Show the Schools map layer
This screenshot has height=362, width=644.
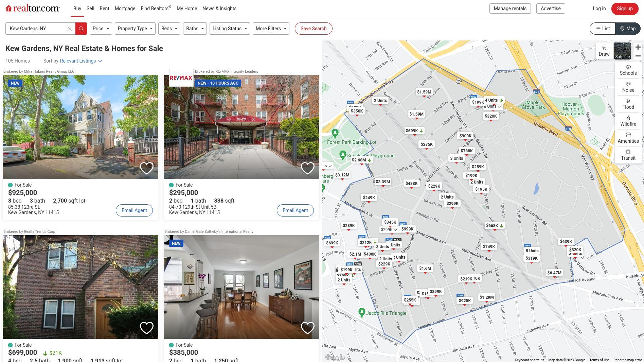tap(628, 70)
